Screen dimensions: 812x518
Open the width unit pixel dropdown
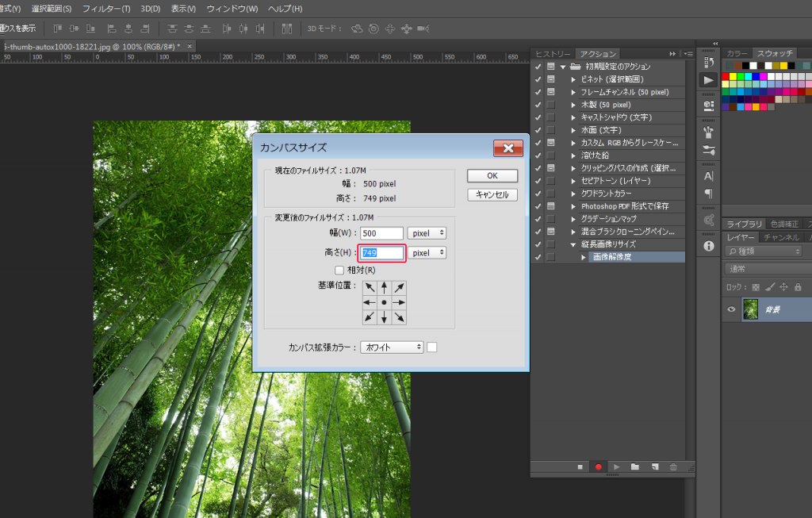click(427, 233)
